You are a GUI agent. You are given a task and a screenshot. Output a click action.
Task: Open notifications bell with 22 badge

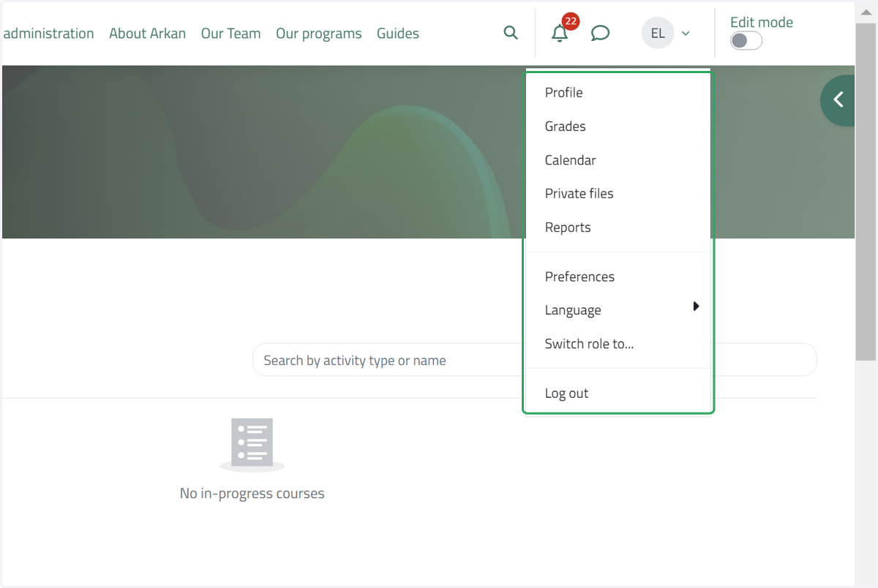click(560, 33)
